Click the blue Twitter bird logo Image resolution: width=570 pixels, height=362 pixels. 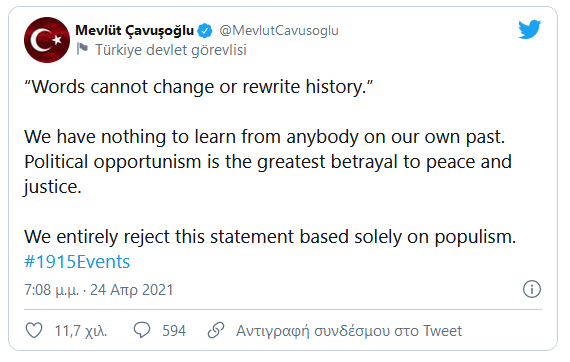530,29
